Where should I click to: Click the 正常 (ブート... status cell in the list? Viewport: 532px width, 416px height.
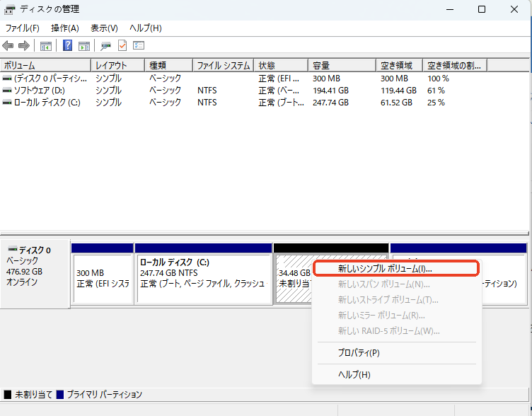[x=281, y=103]
